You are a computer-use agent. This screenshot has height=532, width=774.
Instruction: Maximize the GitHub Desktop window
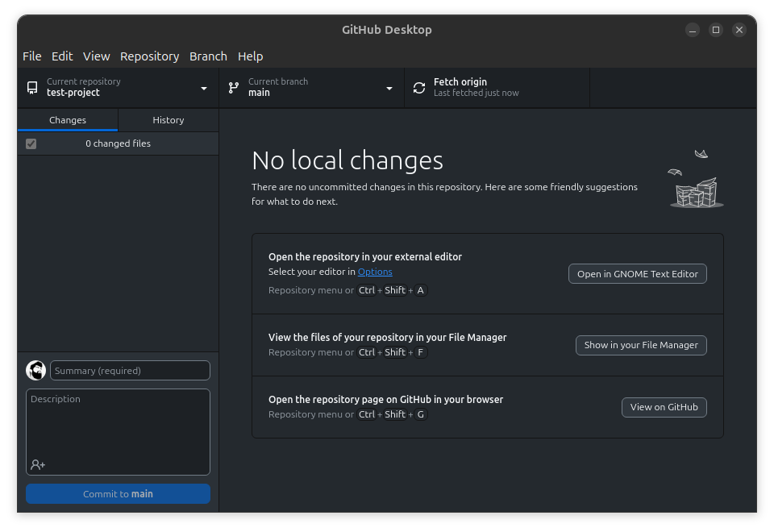coord(716,30)
